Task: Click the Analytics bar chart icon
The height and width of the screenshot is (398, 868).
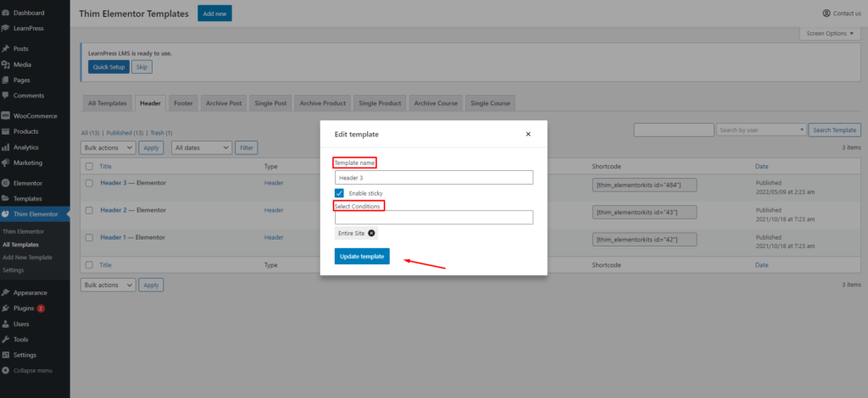Action: coord(6,147)
